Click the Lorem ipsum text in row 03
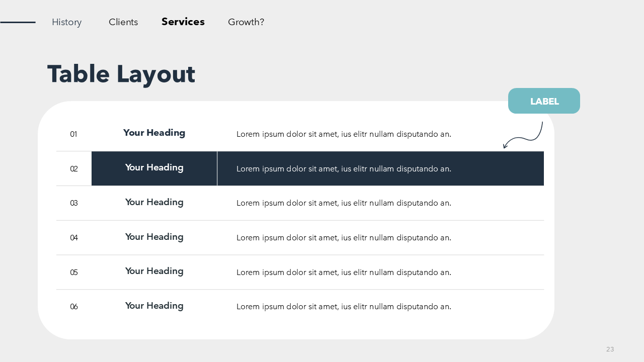Screen dimensions: 644x362 [x=344, y=203]
